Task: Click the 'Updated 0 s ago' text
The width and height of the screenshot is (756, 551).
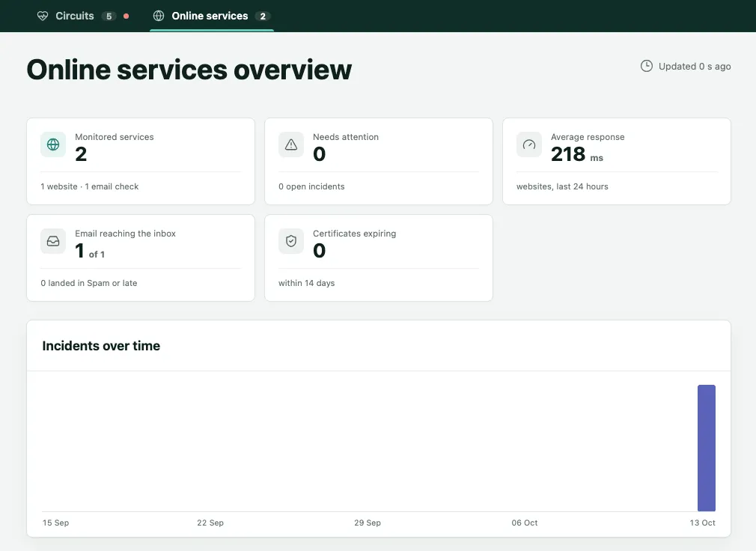Action: coord(695,67)
